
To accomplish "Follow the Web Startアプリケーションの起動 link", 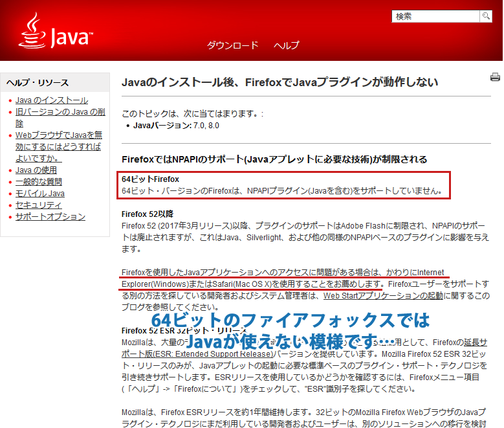I will (383, 295).
